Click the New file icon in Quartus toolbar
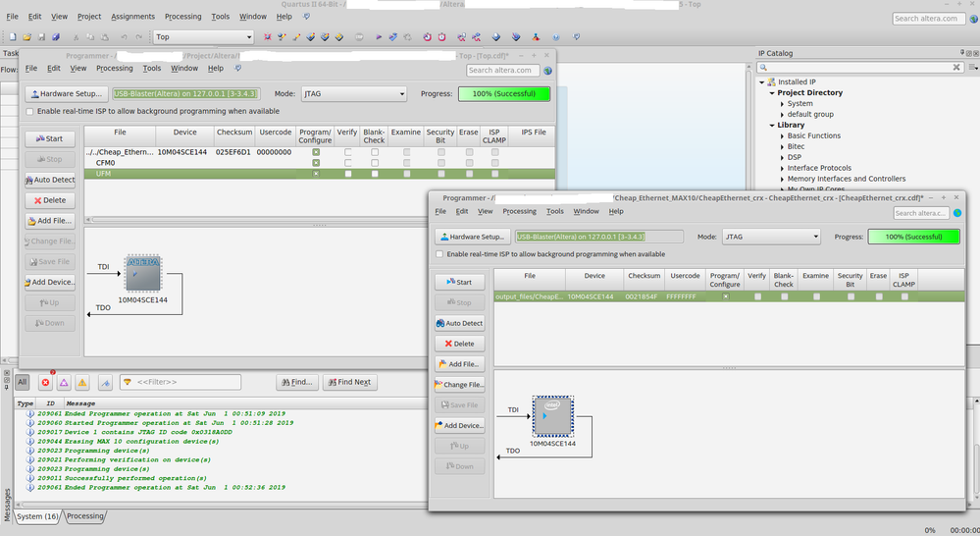This screenshot has height=536, width=980. pyautogui.click(x=12, y=37)
